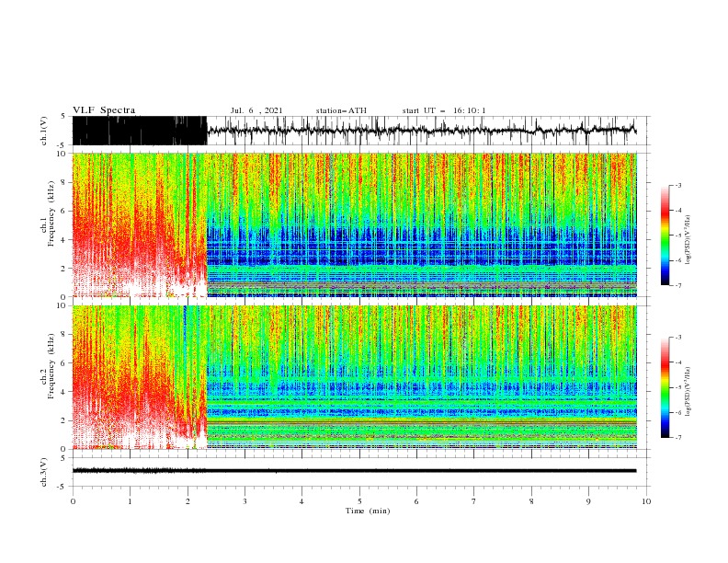Click the "10" tick on the time axis
Image resolution: width=728 pixels, height=563 pixels.
coord(646,501)
